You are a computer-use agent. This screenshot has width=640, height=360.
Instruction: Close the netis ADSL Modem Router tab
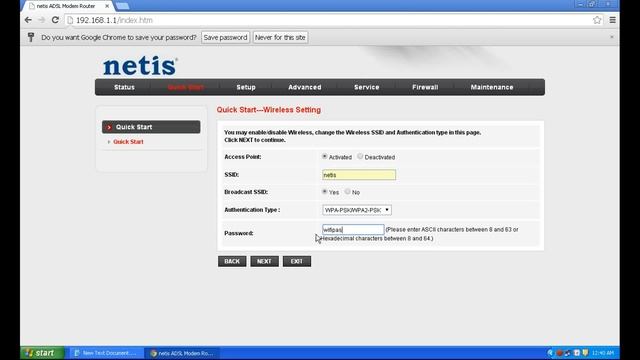pos(107,6)
